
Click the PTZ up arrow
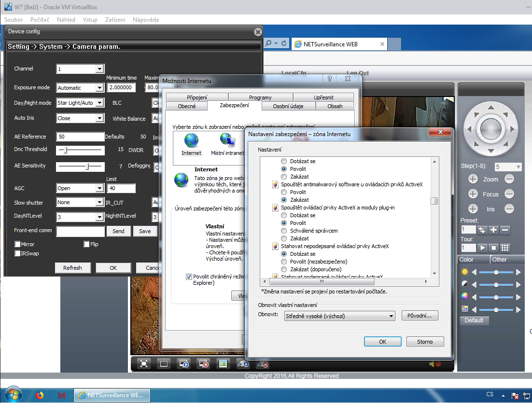pyautogui.click(x=491, y=108)
